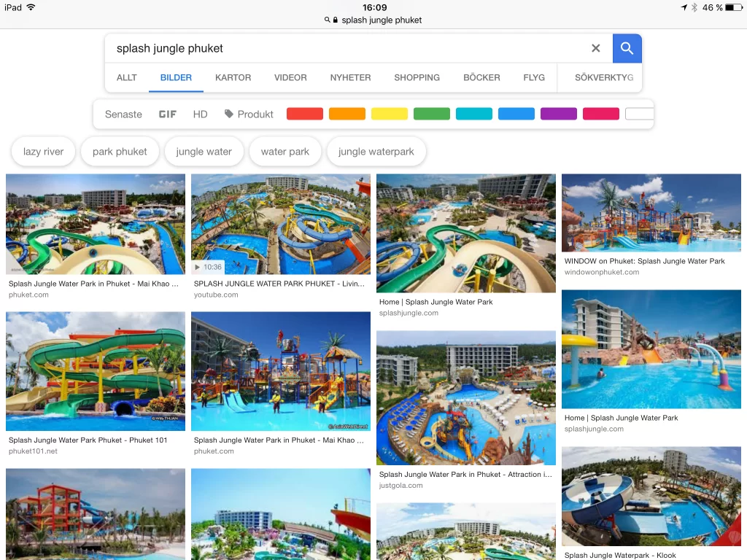This screenshot has width=747, height=560.
Task: Pick the green color filter swatch
Action: (x=432, y=114)
